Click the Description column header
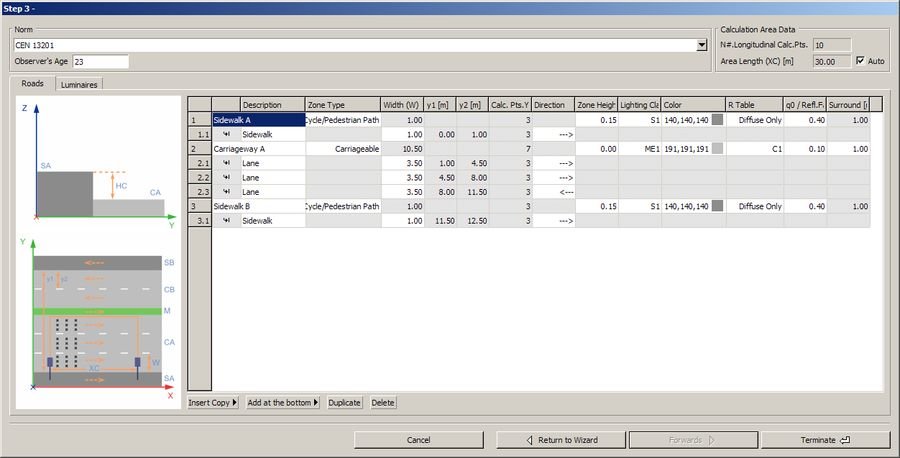 [x=273, y=104]
